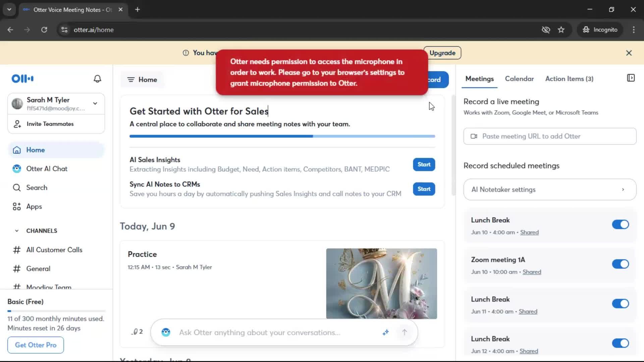Open Apps in the sidebar
This screenshot has height=362, width=644.
tap(56, 206)
